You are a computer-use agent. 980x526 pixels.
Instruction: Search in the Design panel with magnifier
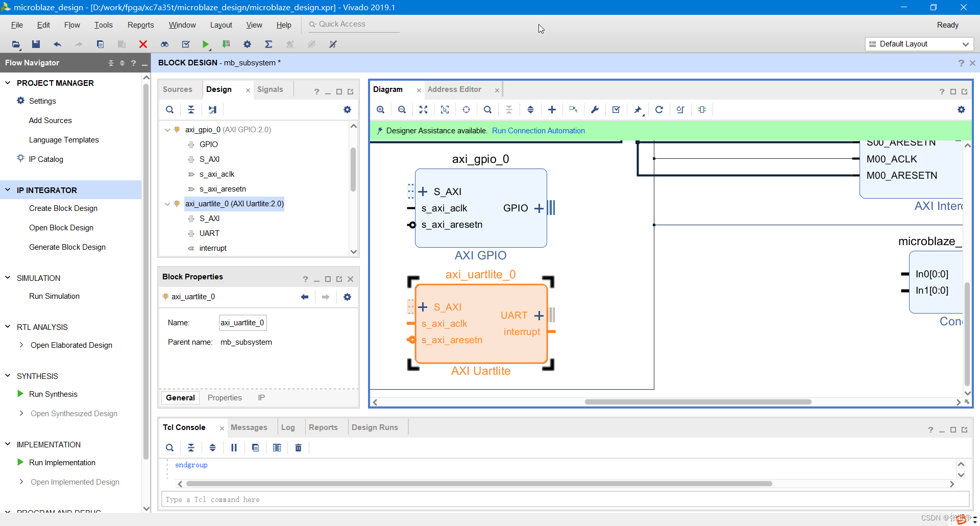point(169,110)
